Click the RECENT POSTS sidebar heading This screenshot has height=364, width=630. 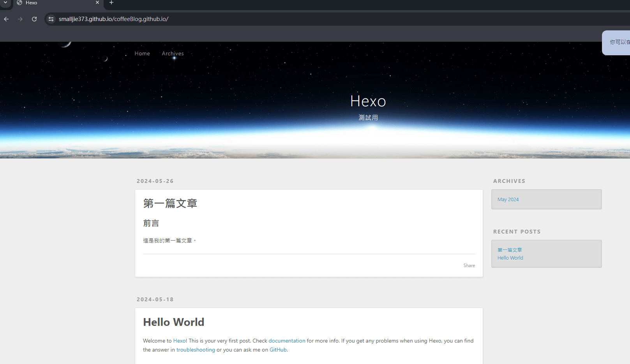(517, 232)
